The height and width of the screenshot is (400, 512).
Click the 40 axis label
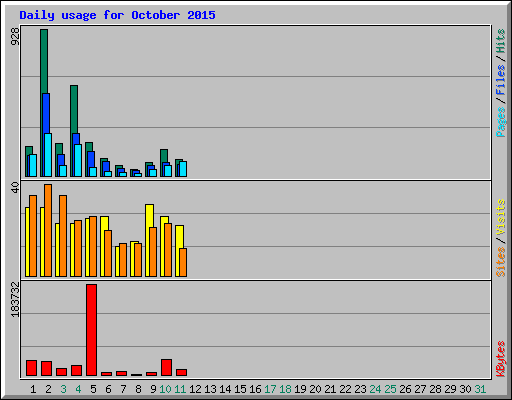pyautogui.click(x=15, y=187)
